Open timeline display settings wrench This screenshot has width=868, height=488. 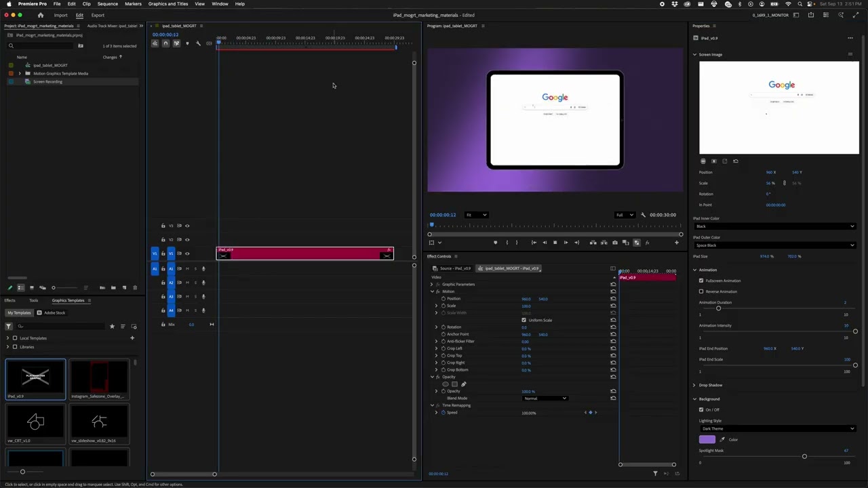(x=198, y=43)
